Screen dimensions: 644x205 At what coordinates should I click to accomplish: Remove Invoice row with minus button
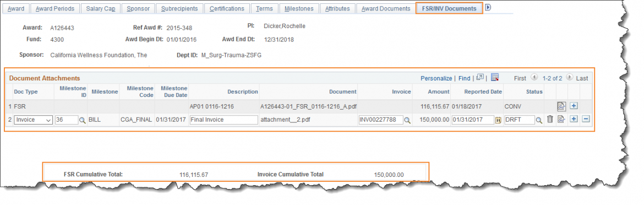[586, 119]
